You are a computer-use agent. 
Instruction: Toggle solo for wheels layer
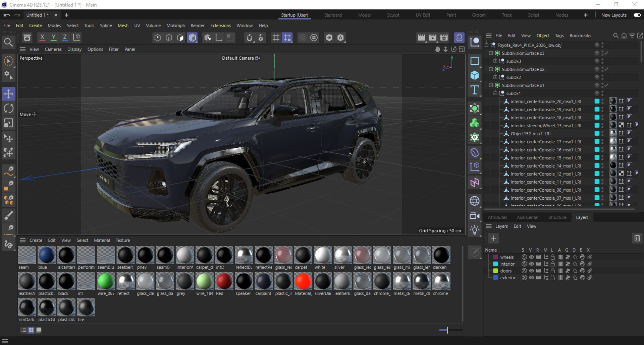click(x=524, y=257)
